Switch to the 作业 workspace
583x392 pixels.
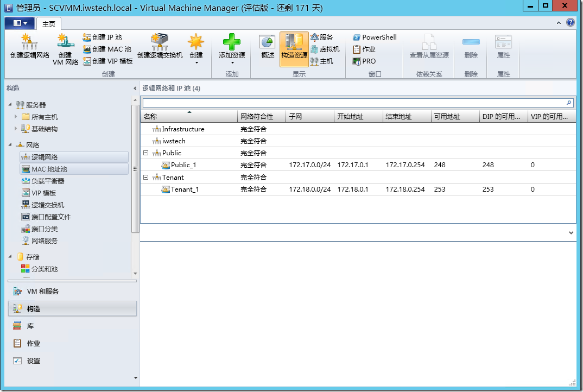point(73,344)
